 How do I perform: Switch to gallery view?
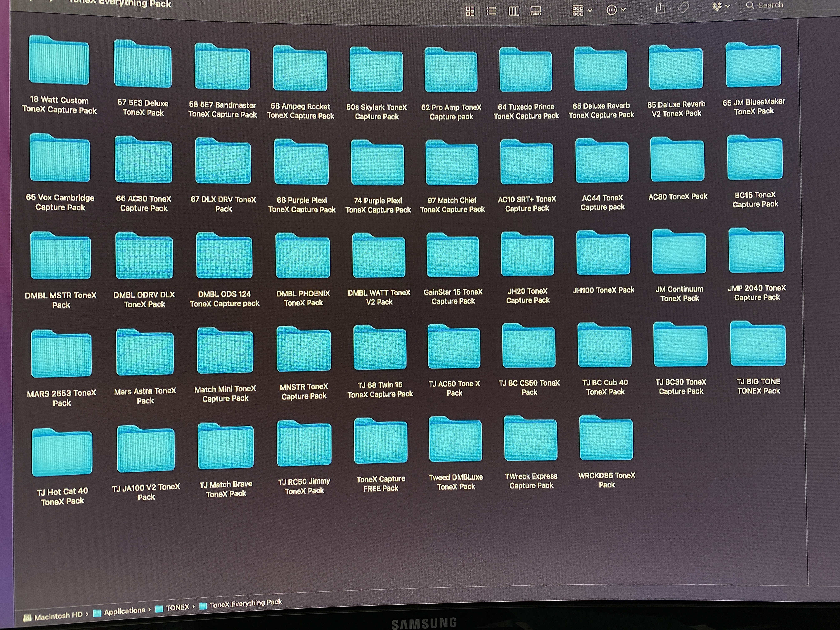pyautogui.click(x=536, y=11)
